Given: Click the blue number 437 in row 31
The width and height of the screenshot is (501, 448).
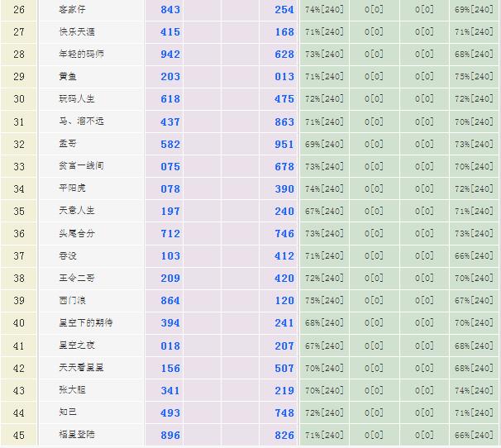Looking at the screenshot, I should [x=170, y=122].
